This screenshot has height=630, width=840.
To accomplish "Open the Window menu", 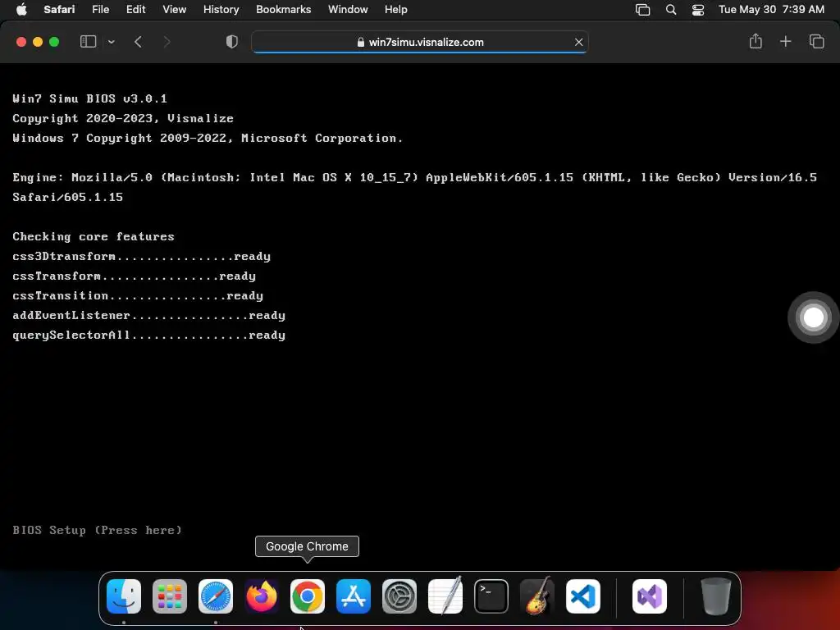I will point(348,9).
